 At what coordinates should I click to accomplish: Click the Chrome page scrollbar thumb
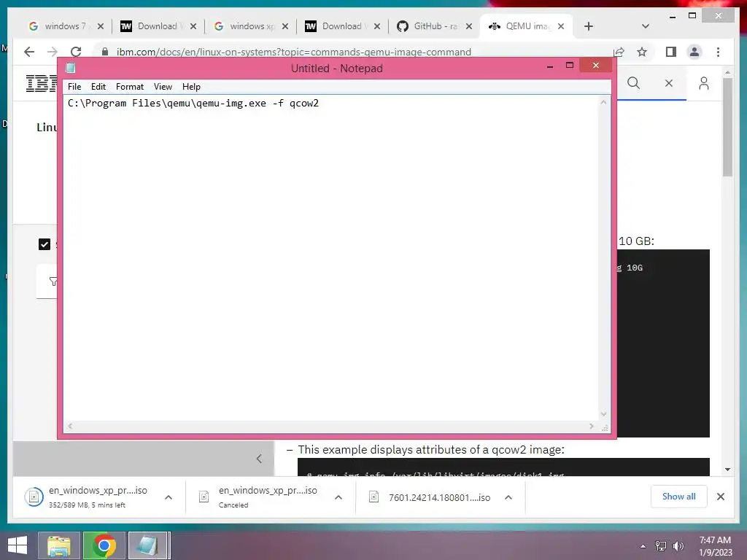[727, 127]
